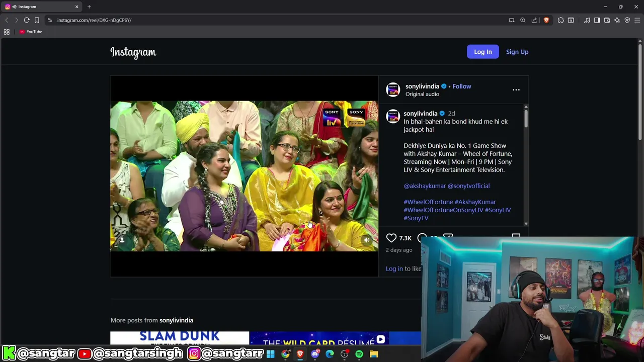This screenshot has height=362, width=644.
Task: Open Spotify from the taskbar
Action: tap(359, 354)
